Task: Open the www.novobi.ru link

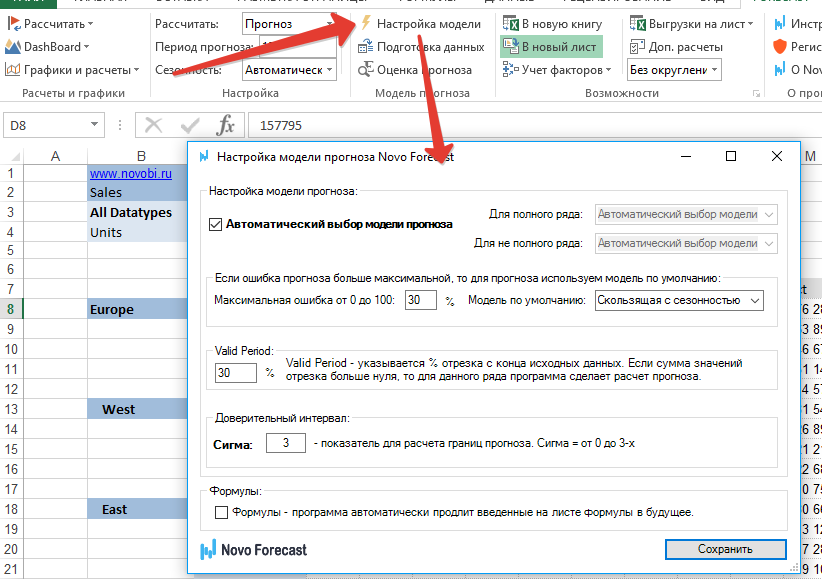Action: coord(131,174)
